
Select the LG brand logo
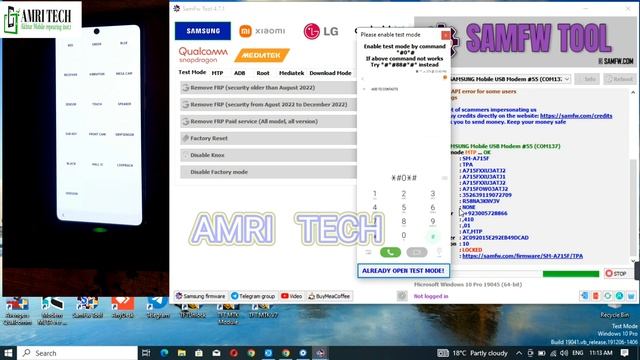[321, 31]
